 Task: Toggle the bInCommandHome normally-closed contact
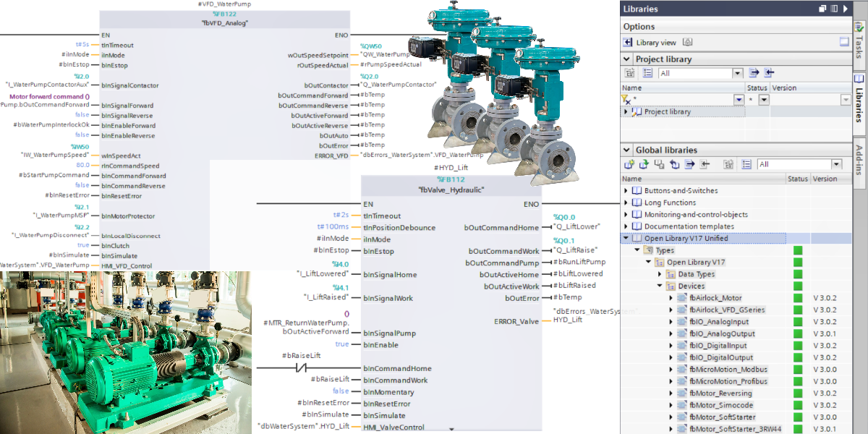[x=302, y=368]
